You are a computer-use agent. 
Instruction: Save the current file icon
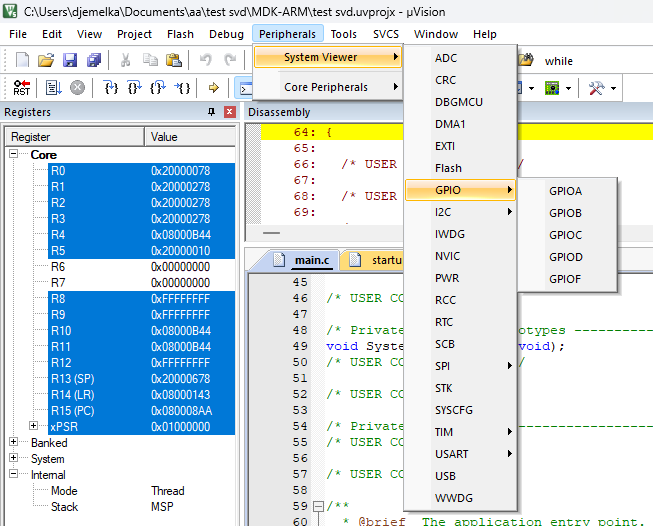tap(70, 60)
